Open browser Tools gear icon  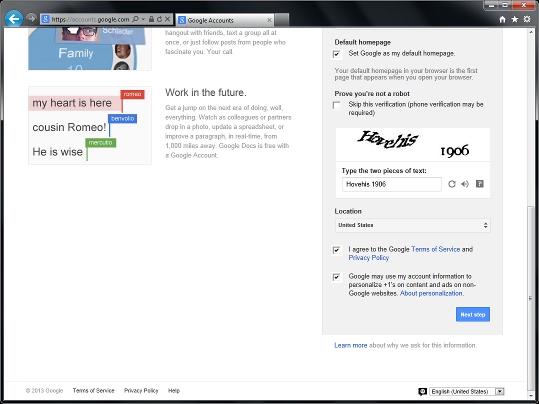(x=527, y=20)
